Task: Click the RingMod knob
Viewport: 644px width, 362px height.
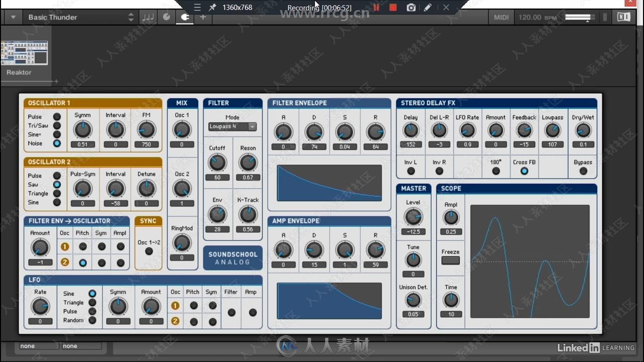Action: tap(182, 243)
